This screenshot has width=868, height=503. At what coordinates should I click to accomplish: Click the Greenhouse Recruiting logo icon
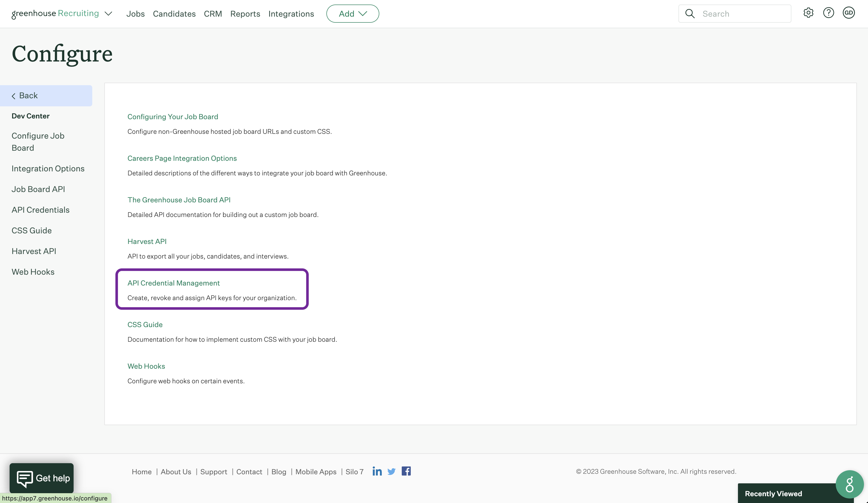tap(54, 13)
